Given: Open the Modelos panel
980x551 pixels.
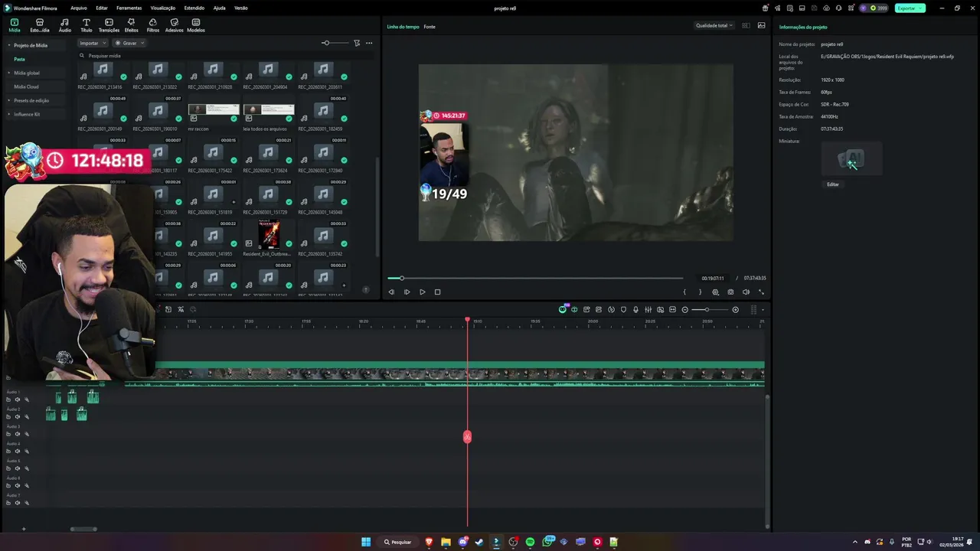Looking at the screenshot, I should [195, 25].
